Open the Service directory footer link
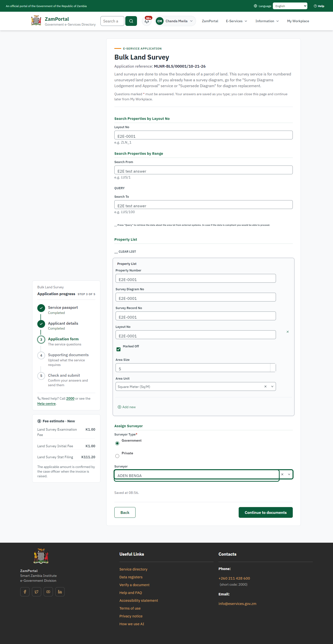The image size is (333, 644). tap(133, 569)
